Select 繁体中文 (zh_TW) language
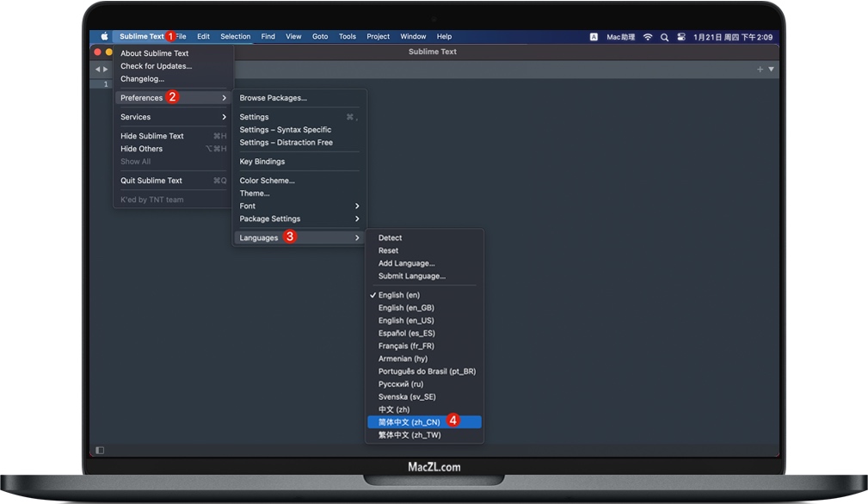 click(x=425, y=435)
